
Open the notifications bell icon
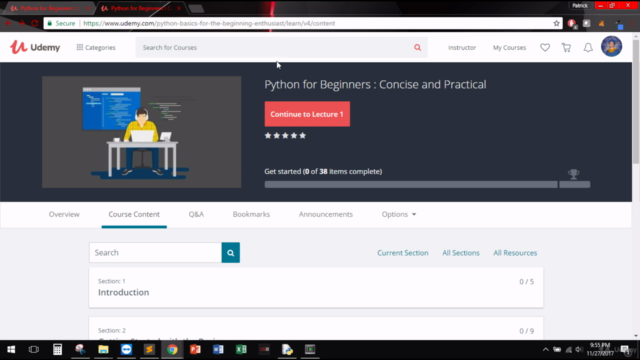(x=588, y=47)
